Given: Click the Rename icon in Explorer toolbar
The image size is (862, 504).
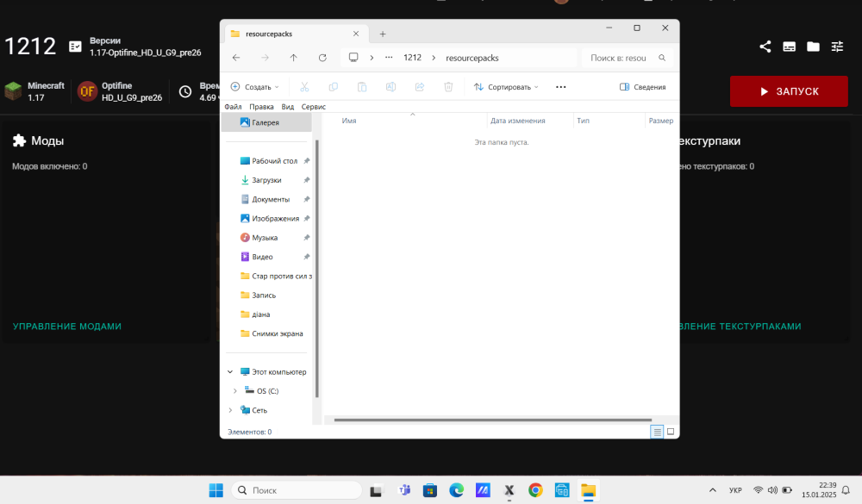Looking at the screenshot, I should tap(390, 87).
